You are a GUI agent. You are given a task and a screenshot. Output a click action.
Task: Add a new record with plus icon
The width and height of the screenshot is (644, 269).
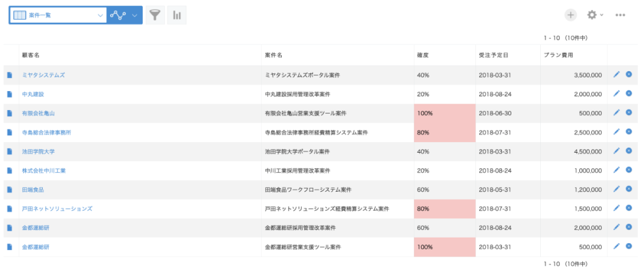570,15
